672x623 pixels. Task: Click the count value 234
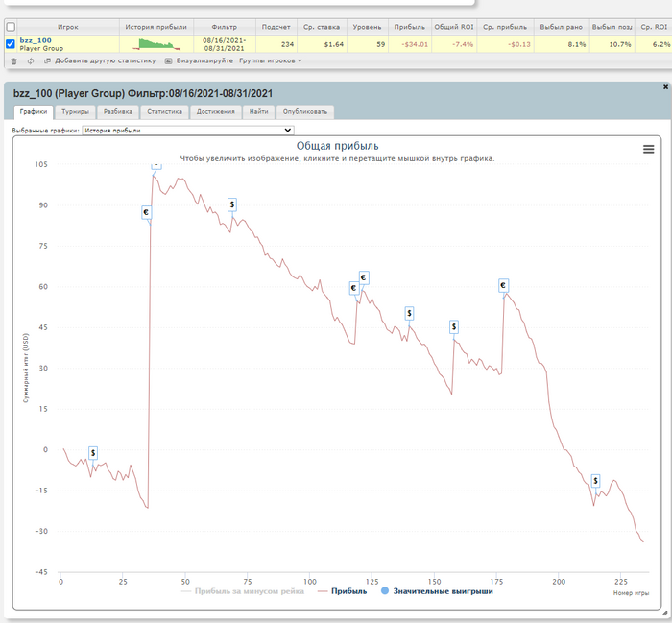pyautogui.click(x=288, y=44)
